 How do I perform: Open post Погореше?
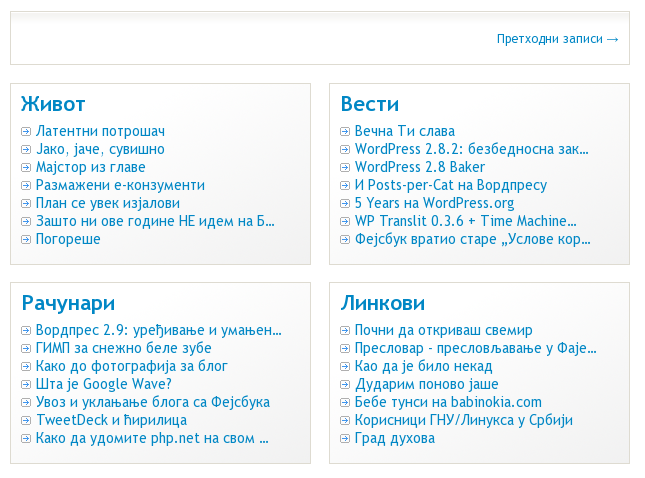[68, 239]
